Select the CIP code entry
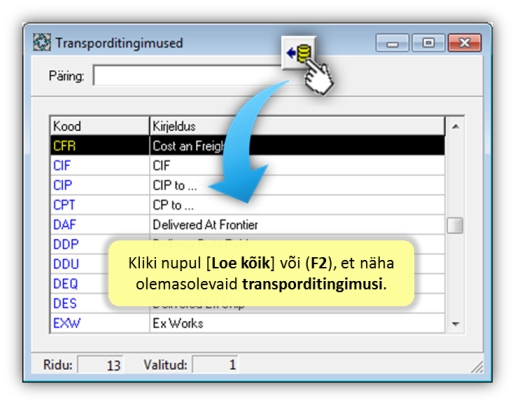The width and height of the screenshot is (515, 405). point(247,185)
